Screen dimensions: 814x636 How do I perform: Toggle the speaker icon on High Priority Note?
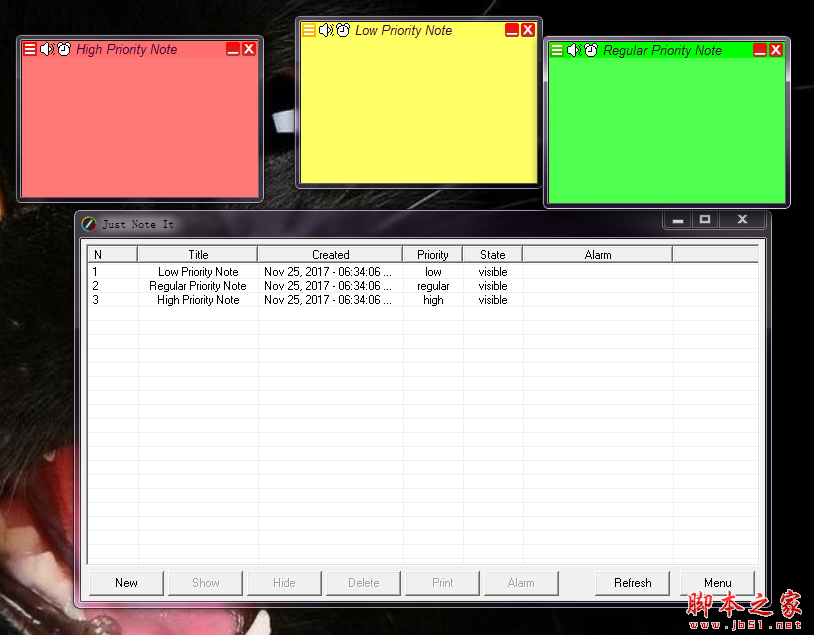[x=47, y=49]
